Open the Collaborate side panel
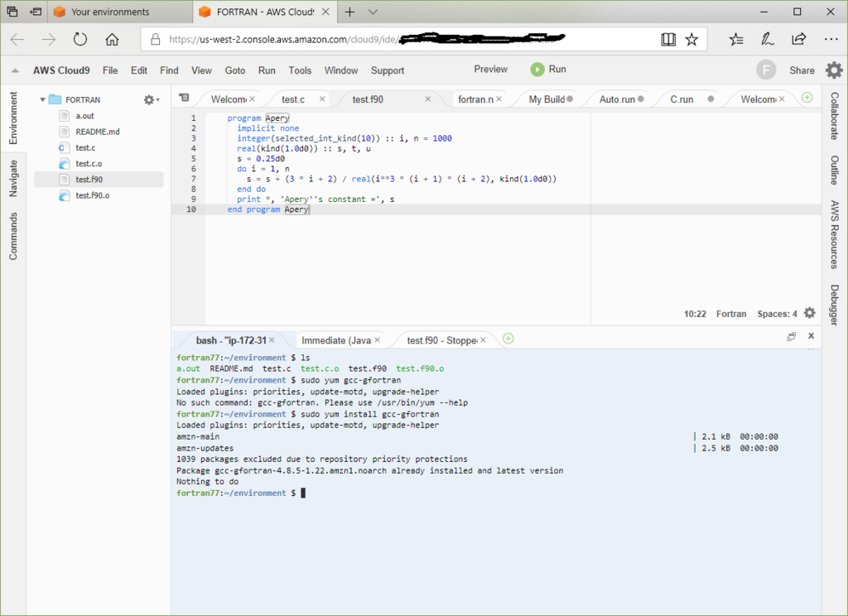This screenshot has width=848, height=616. (834, 116)
